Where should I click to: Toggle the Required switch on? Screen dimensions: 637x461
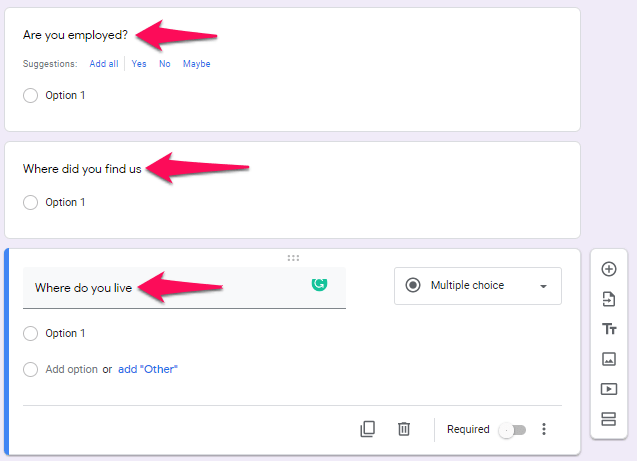point(512,430)
